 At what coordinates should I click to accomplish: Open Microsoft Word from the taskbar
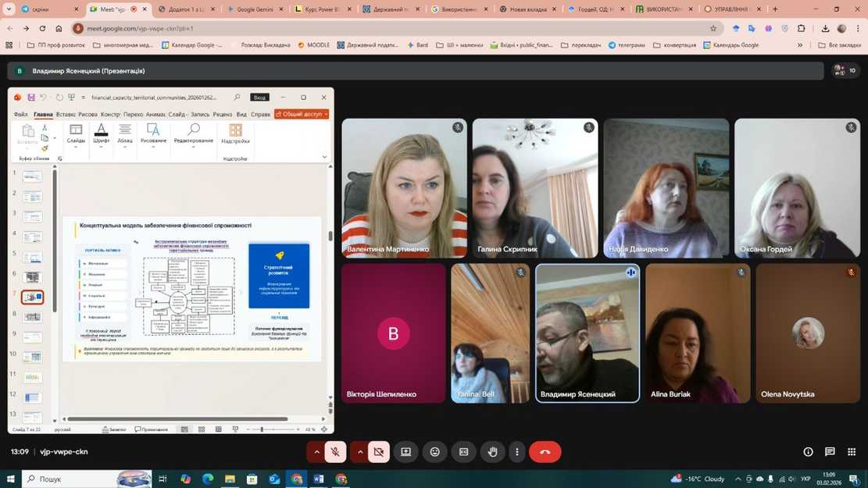click(x=319, y=479)
